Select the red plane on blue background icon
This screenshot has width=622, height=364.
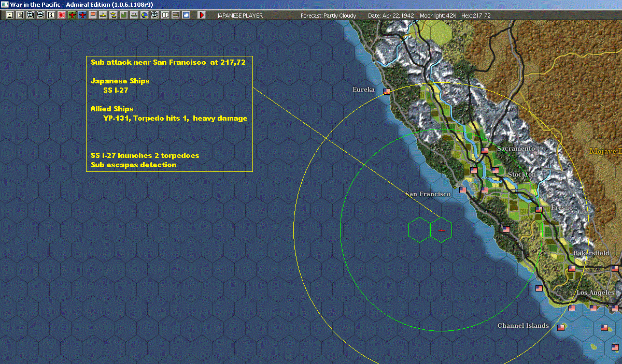tap(82, 15)
